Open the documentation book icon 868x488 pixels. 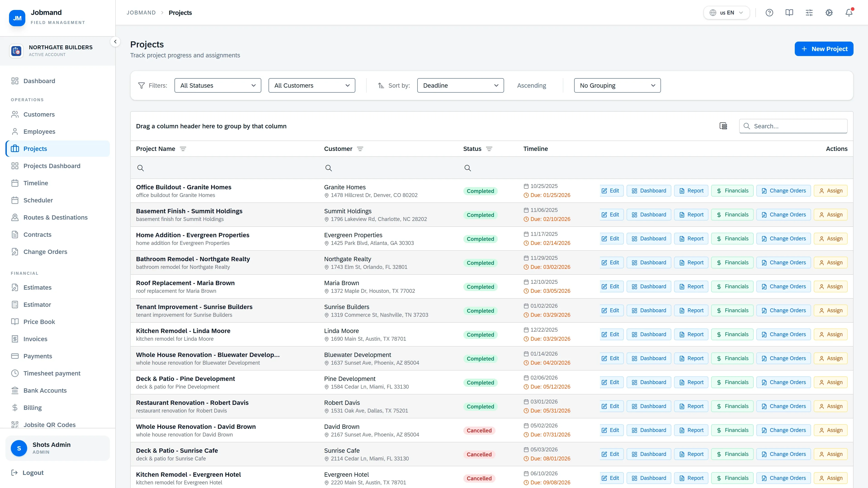[789, 13]
